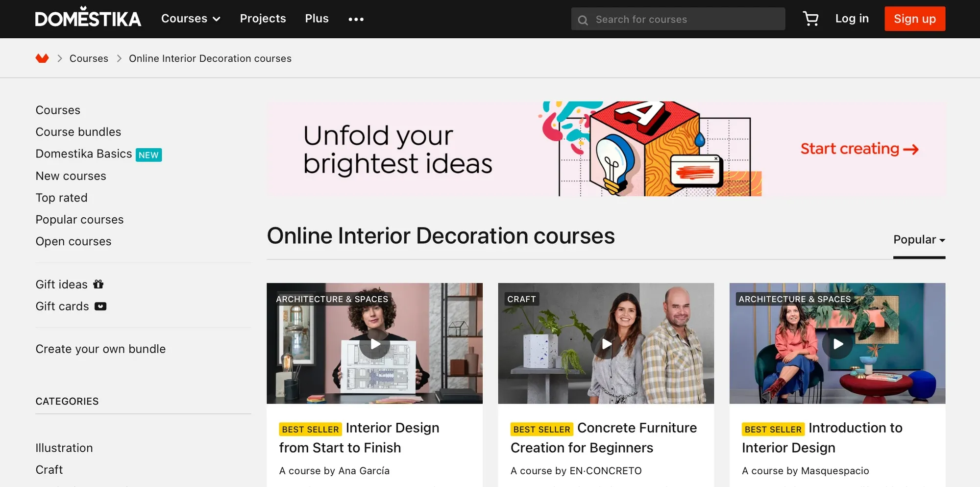
Task: Click Start creating in the banner
Action: tap(859, 149)
